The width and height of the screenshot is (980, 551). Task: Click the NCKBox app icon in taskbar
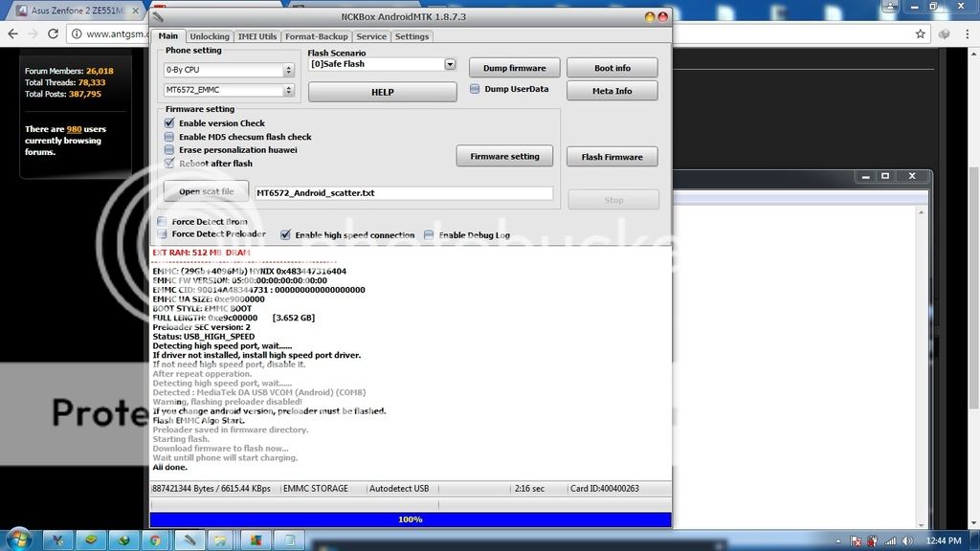coord(189,540)
